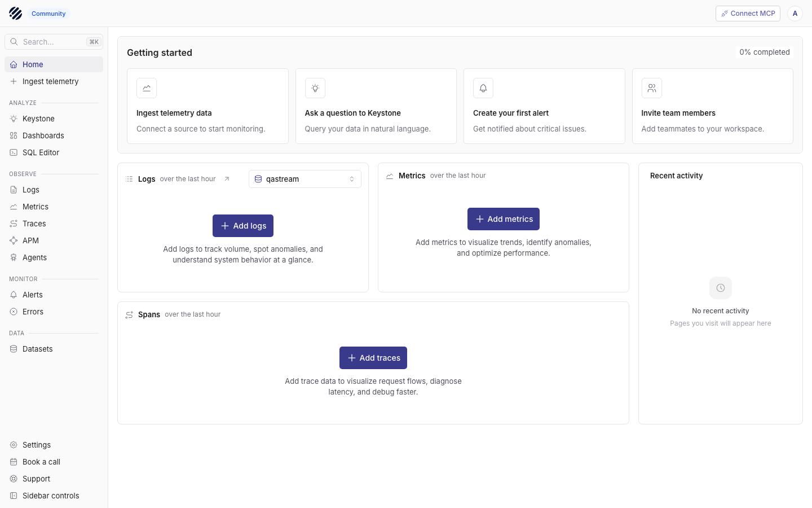Click the Logs list icon in the Logs panel header

click(129, 179)
